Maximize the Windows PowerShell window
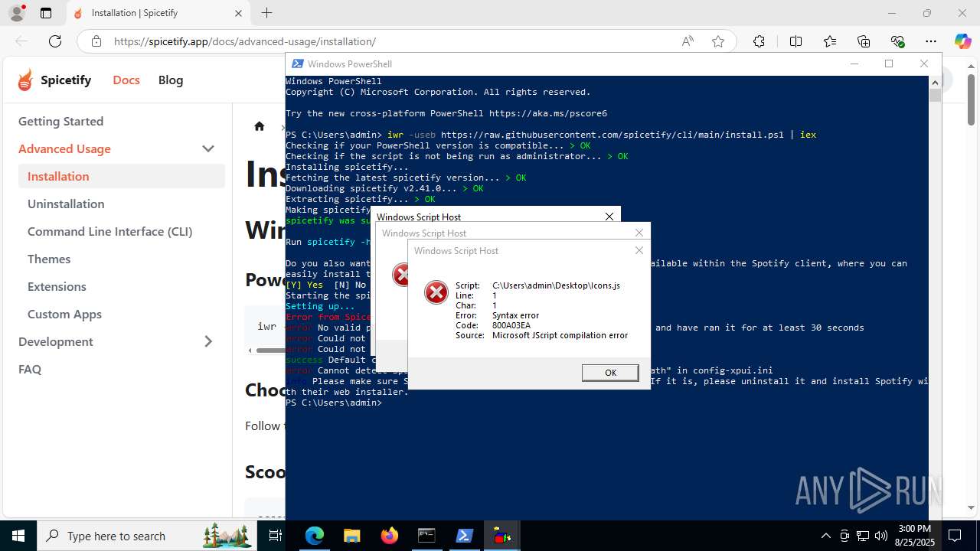The image size is (980, 551). click(889, 64)
